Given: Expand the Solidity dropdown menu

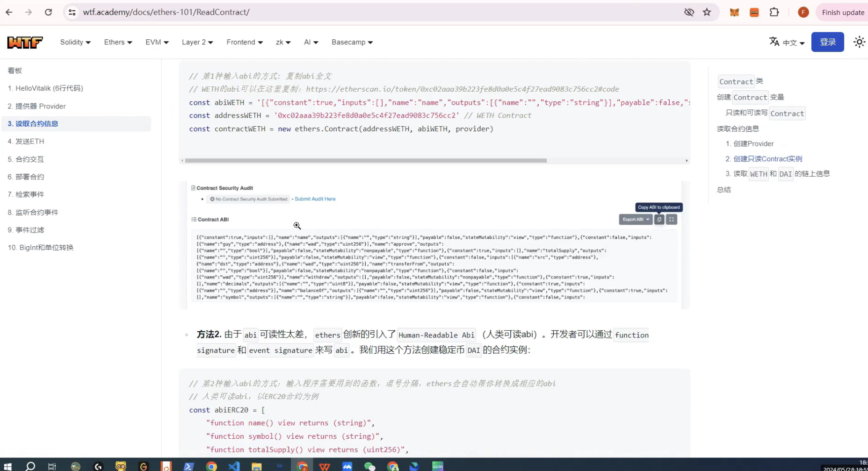Looking at the screenshot, I should point(75,42).
